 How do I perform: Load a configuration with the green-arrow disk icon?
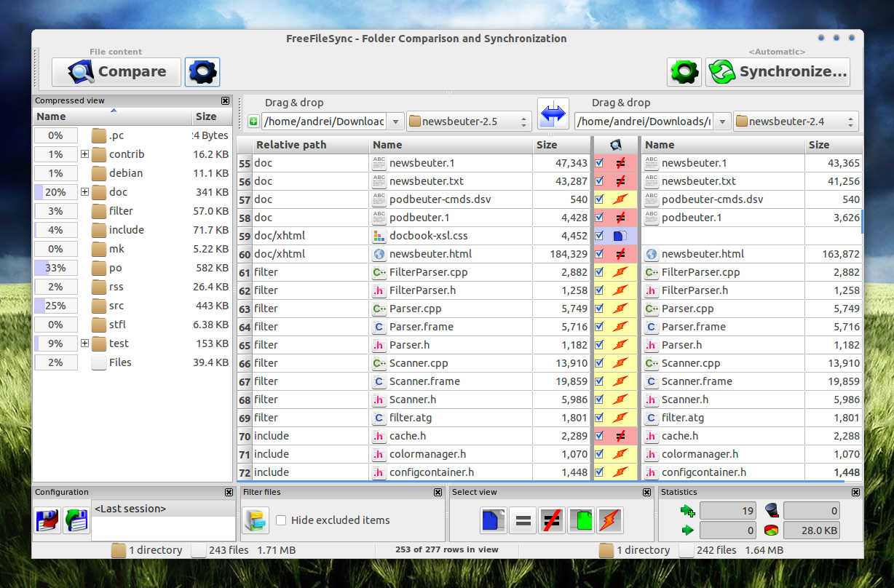[x=76, y=520]
